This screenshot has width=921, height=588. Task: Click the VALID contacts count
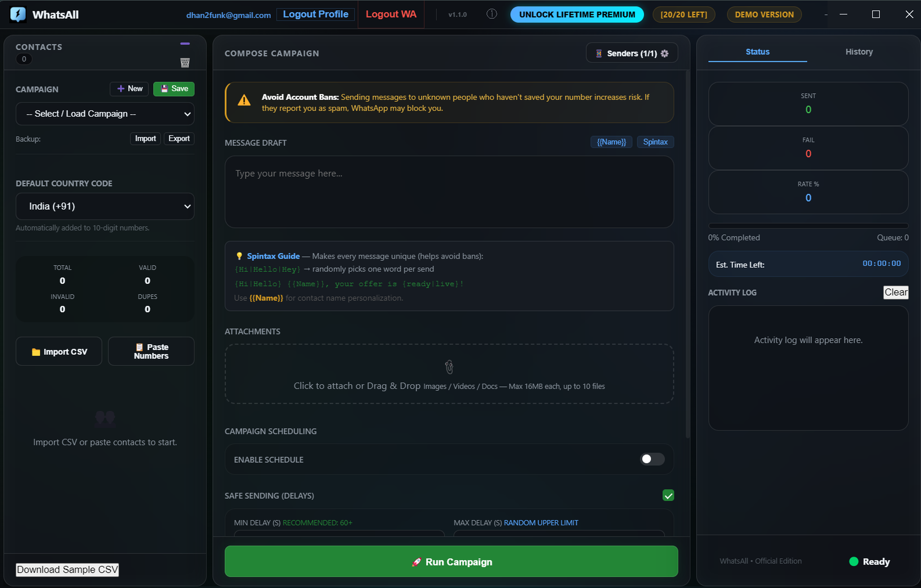tap(147, 281)
